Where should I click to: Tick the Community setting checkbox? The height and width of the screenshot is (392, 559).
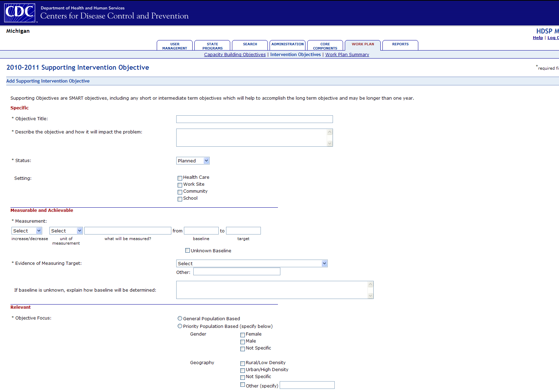click(x=180, y=192)
